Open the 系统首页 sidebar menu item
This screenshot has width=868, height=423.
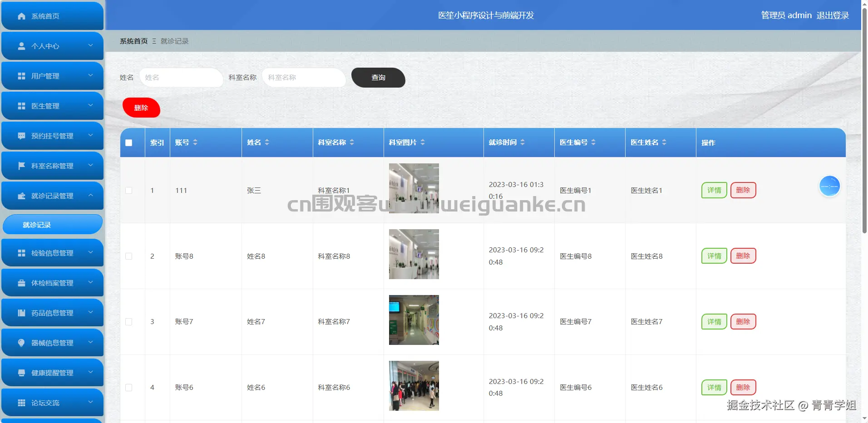click(53, 16)
